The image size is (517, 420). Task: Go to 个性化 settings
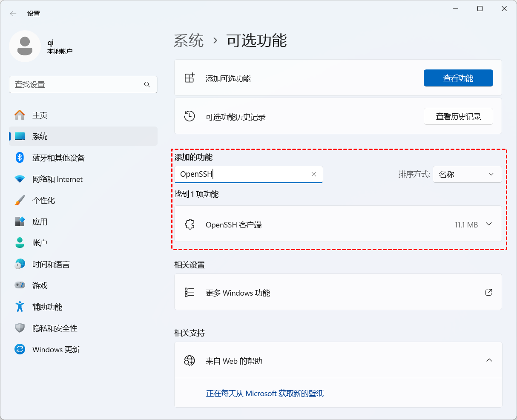[83, 200]
